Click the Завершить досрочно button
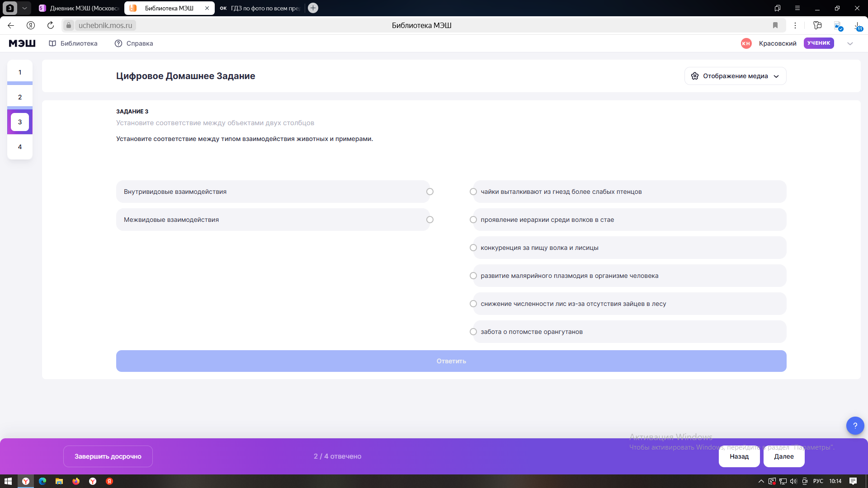Screen dimensions: 868x488 (108, 456)
